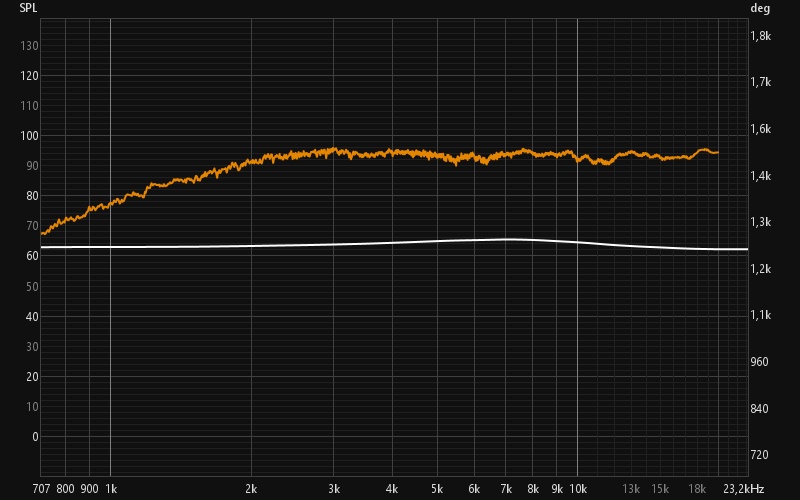Click the 900 frequency axis label
The height and width of the screenshot is (500, 800).
click(x=90, y=489)
